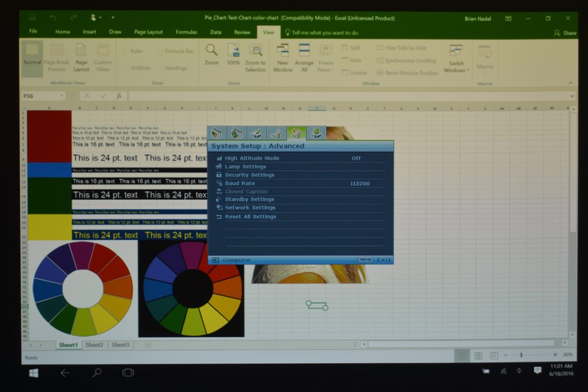Choose Page Layout view in Workbook Views group
This screenshot has width=588, height=392.
[x=81, y=58]
